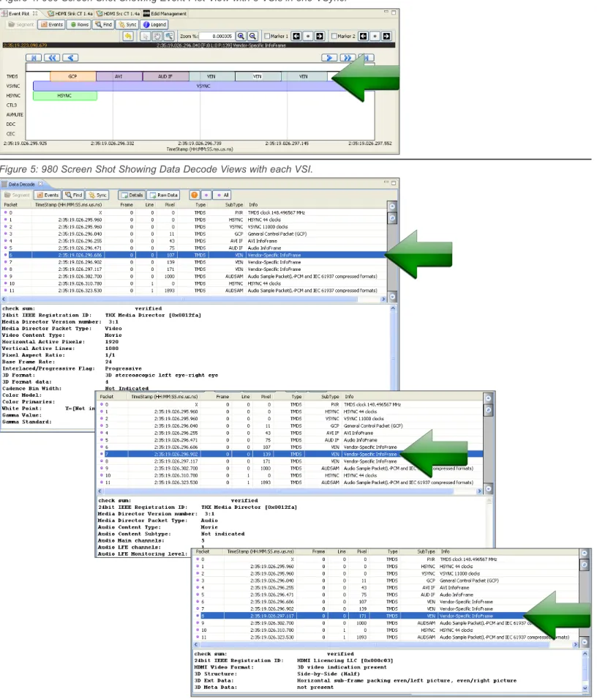Center Marker 2 using its dot button

375,36
